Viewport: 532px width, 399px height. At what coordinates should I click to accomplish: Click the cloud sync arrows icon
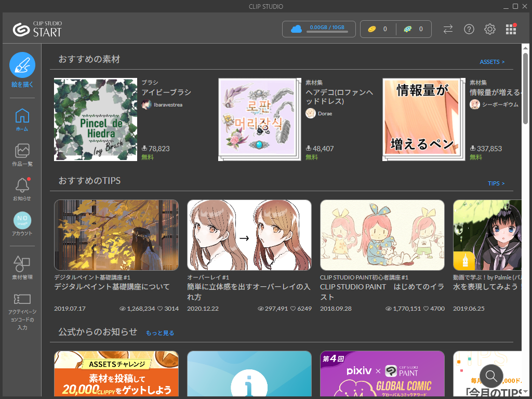tap(448, 29)
